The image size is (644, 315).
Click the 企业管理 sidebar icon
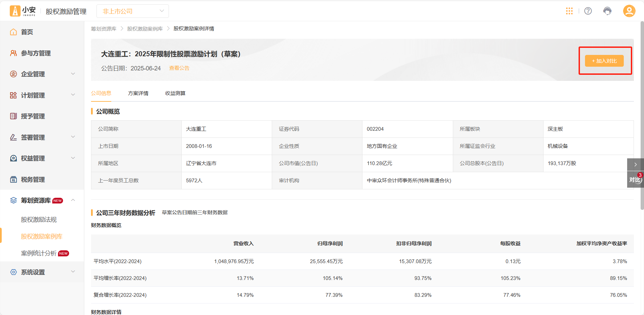(x=13, y=74)
